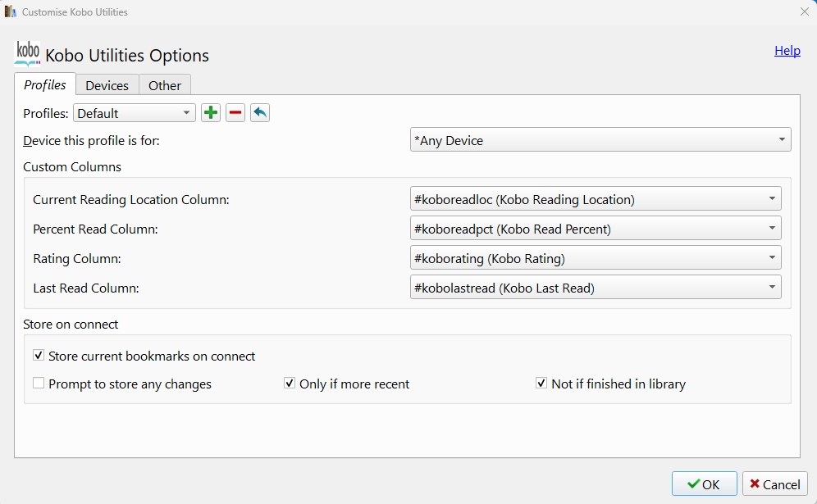Viewport: 817px width, 504px height.
Task: Switch to the Other tab
Action: (x=165, y=85)
